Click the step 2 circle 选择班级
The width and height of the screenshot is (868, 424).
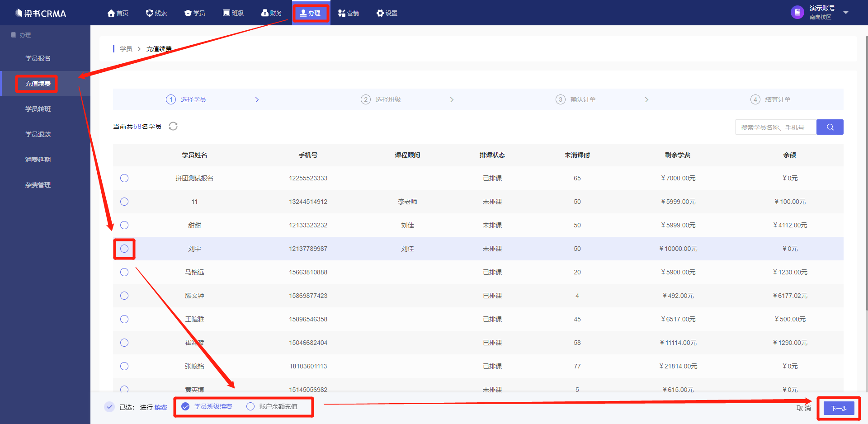click(x=366, y=99)
